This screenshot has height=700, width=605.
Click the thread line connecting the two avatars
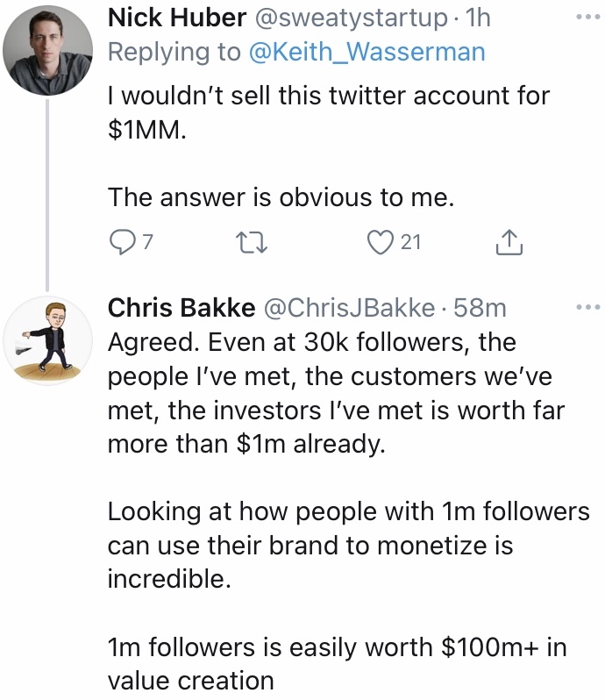(x=47, y=193)
